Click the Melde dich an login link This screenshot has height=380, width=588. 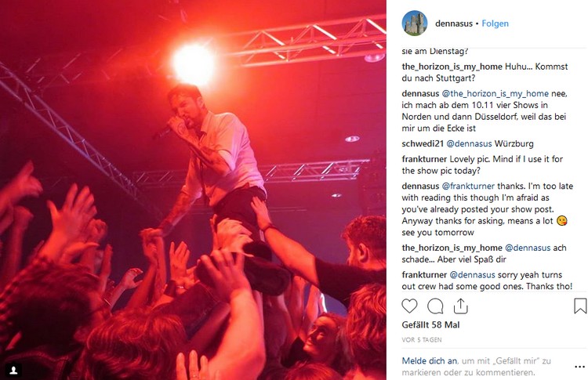coord(430,361)
